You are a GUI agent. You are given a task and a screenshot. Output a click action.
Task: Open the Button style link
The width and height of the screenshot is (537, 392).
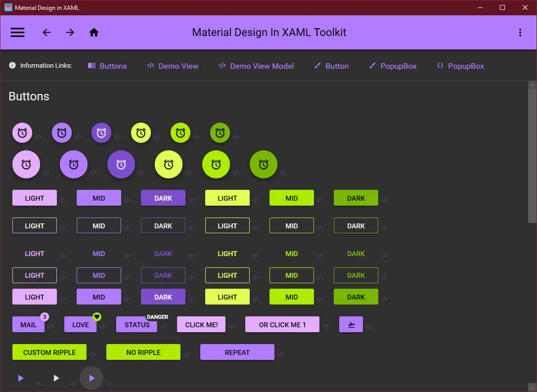tap(331, 66)
